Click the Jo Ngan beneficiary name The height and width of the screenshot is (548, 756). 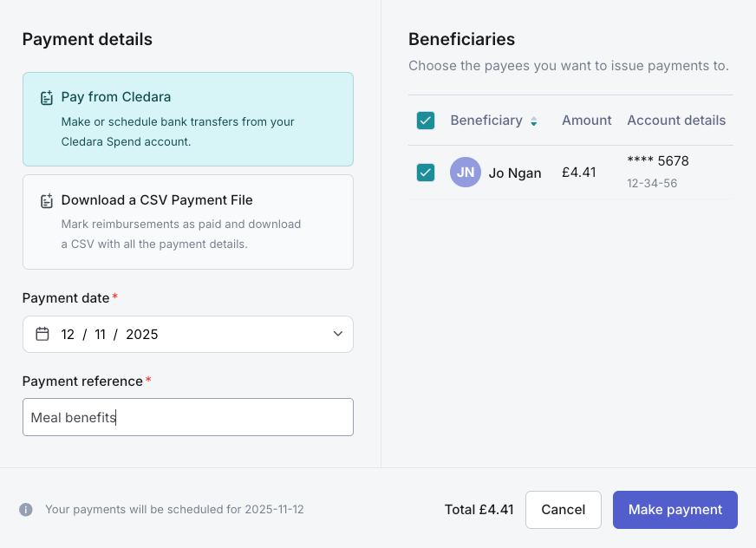pyautogui.click(x=514, y=173)
